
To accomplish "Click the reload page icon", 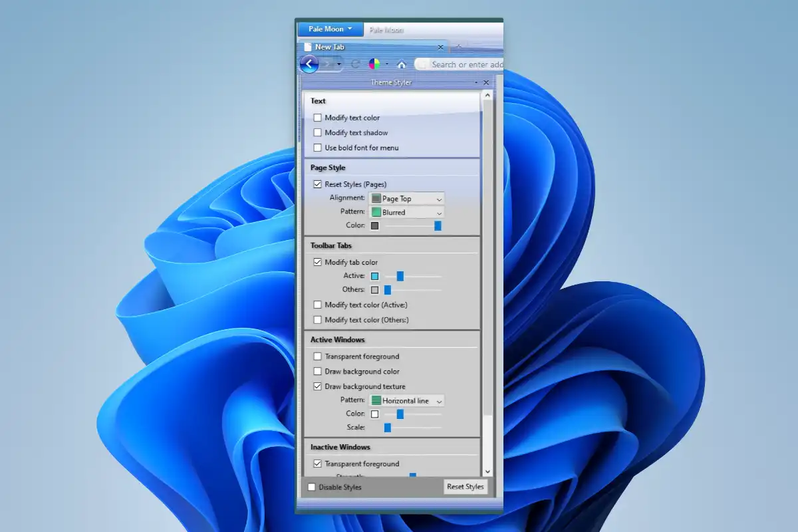I will [x=356, y=64].
